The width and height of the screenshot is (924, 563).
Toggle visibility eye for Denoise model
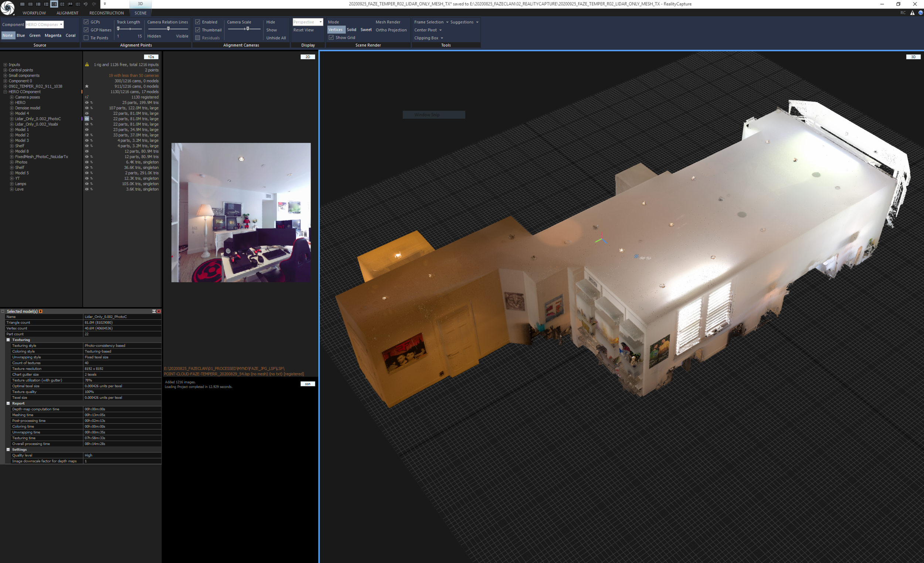[x=86, y=108]
